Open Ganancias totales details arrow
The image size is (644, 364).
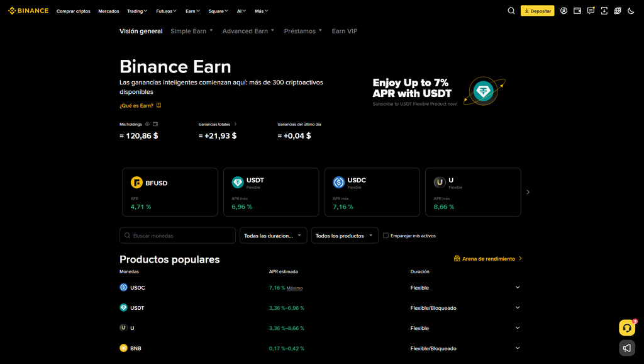tap(235, 124)
